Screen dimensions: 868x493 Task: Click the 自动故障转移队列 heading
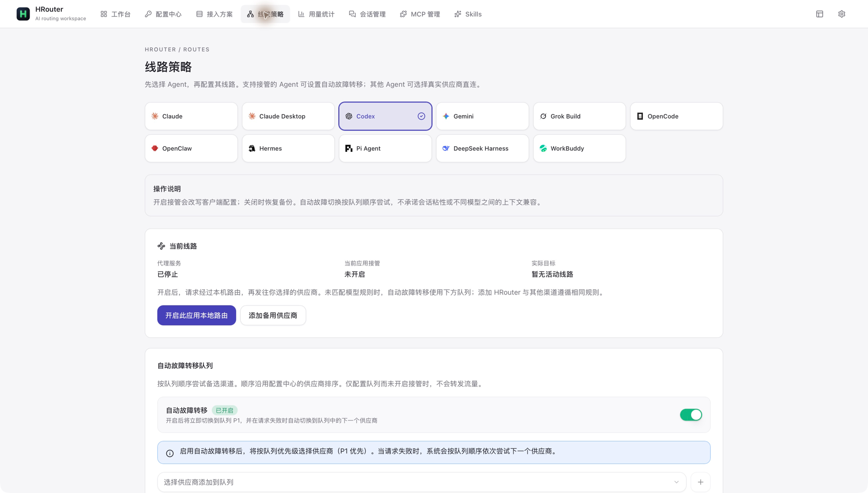pyautogui.click(x=185, y=366)
